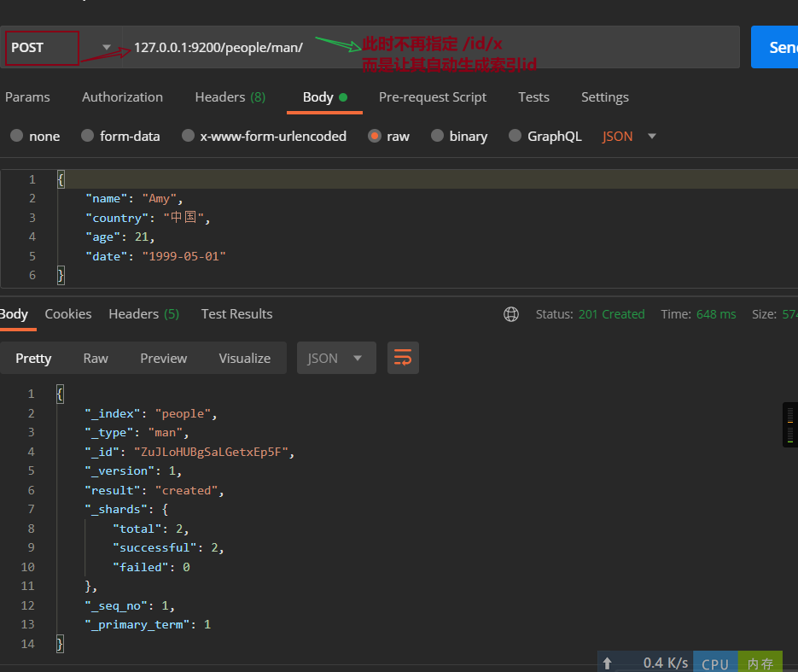Image resolution: width=798 pixels, height=672 pixels.
Task: Click the "result": "created" response line
Action: pos(154,490)
